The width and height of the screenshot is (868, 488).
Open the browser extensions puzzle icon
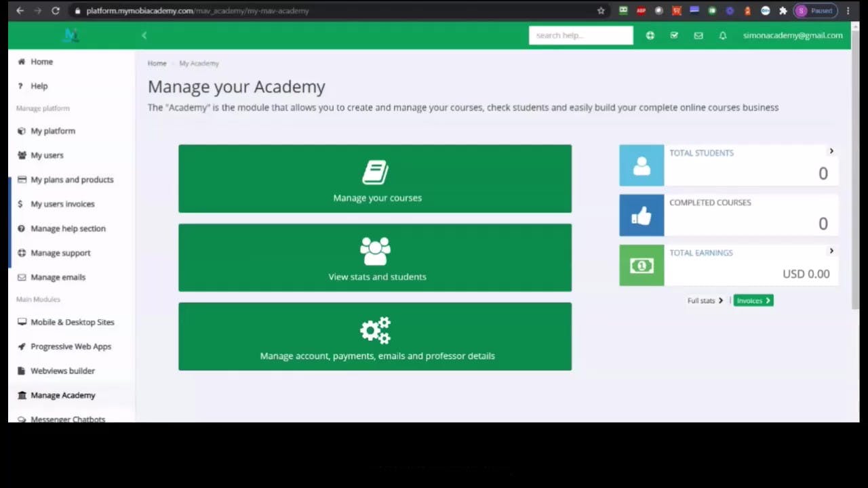pos(783,11)
